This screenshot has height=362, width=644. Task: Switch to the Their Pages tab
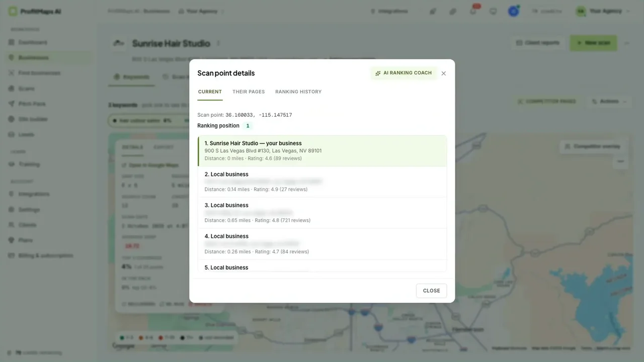click(x=249, y=92)
